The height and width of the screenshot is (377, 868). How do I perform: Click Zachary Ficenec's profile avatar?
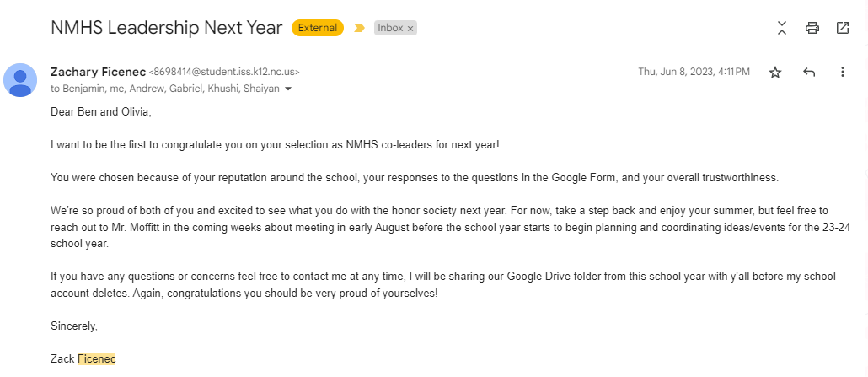pyautogui.click(x=20, y=80)
